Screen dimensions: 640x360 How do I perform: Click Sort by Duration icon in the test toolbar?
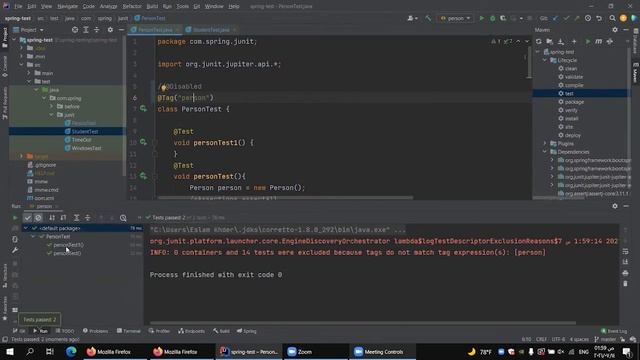tap(63, 218)
